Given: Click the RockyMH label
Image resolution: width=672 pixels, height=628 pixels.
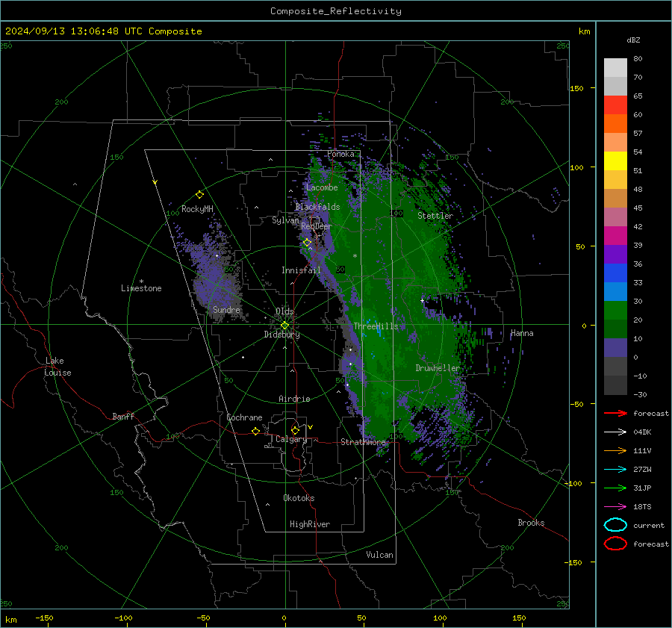Looking at the screenshot, I should pyautogui.click(x=197, y=209).
